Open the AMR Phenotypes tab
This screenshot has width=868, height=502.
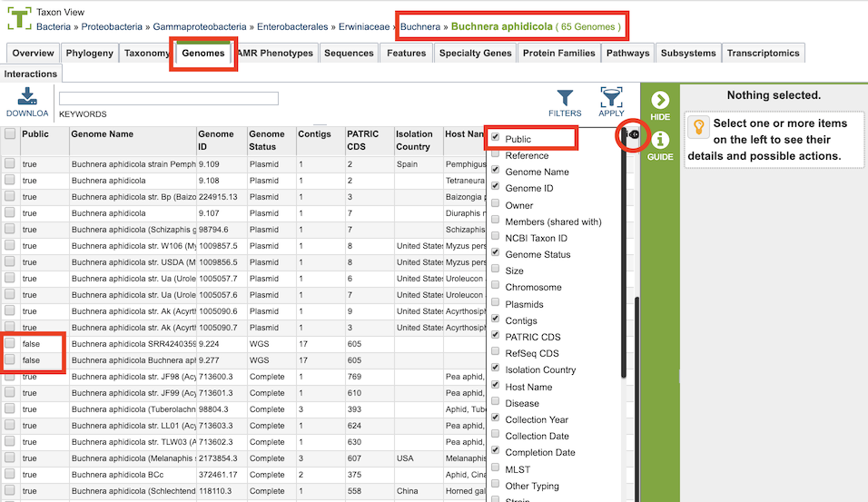tap(275, 54)
